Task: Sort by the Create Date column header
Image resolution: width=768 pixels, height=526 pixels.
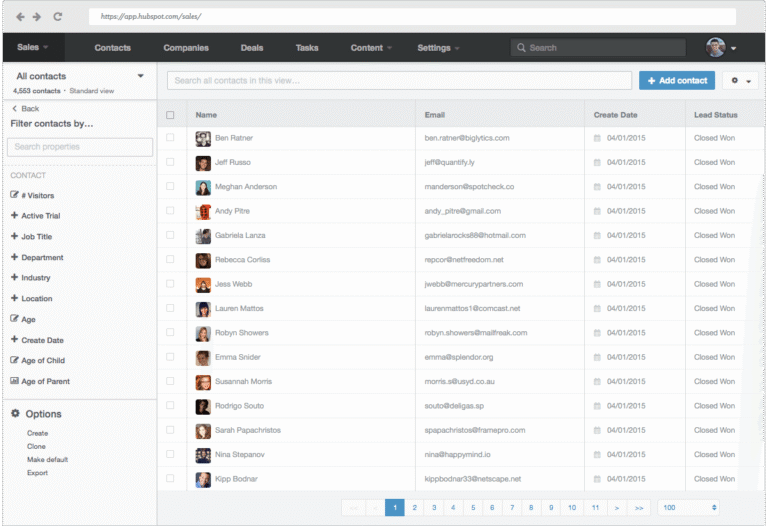Action: click(x=615, y=115)
